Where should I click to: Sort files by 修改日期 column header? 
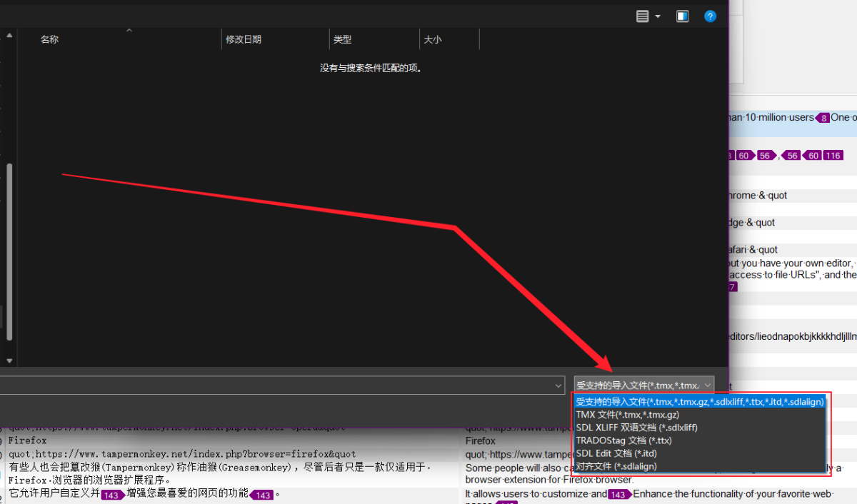(244, 40)
